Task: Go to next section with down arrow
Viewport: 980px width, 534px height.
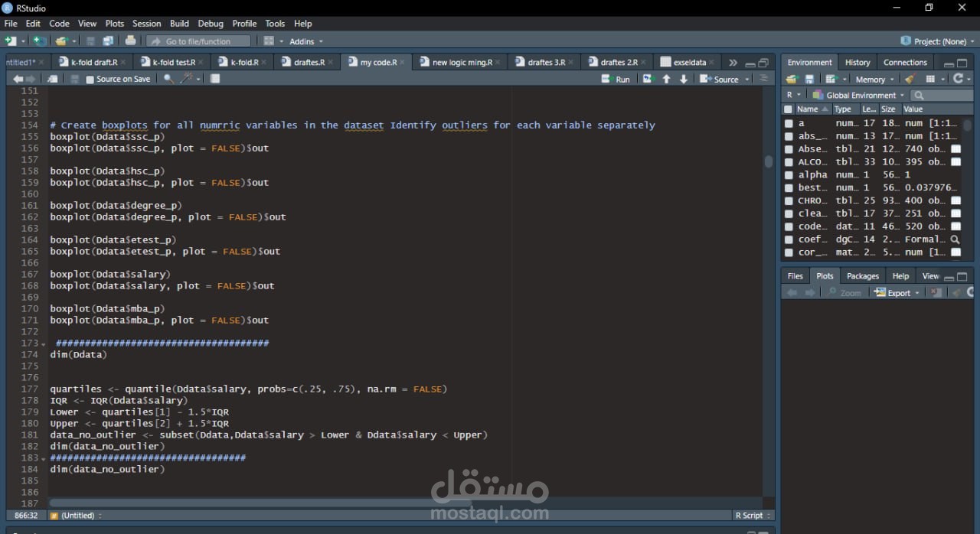Action: tap(684, 79)
